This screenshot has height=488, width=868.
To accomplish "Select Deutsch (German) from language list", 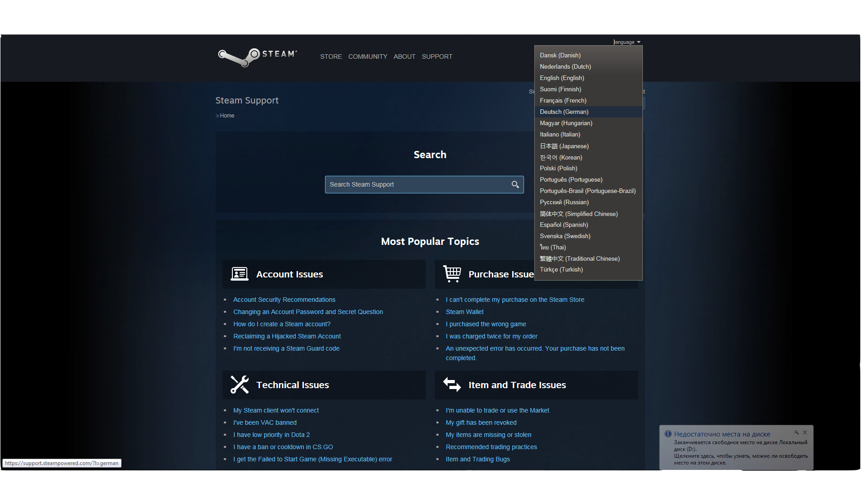I will (564, 112).
